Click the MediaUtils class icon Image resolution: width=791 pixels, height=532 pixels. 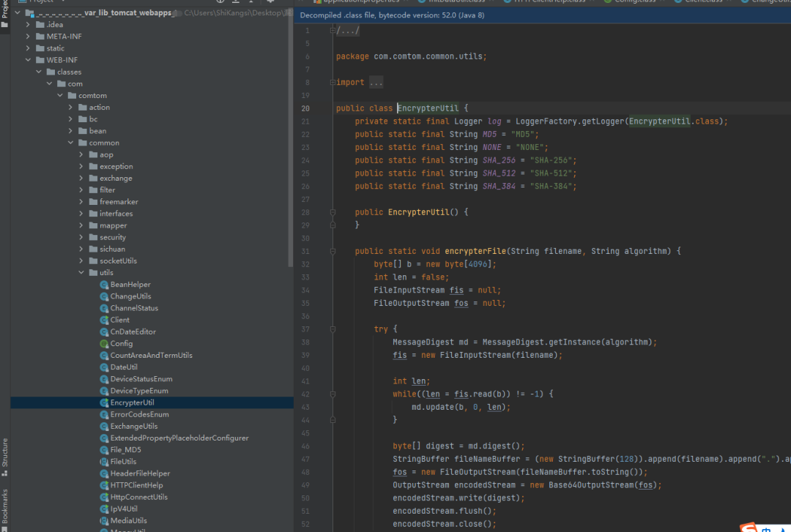[104, 520]
